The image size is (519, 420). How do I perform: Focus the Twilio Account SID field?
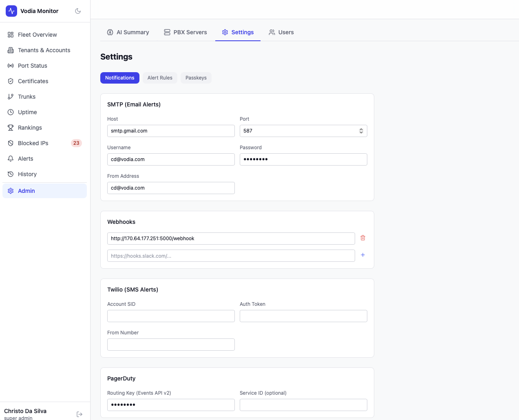(x=171, y=316)
